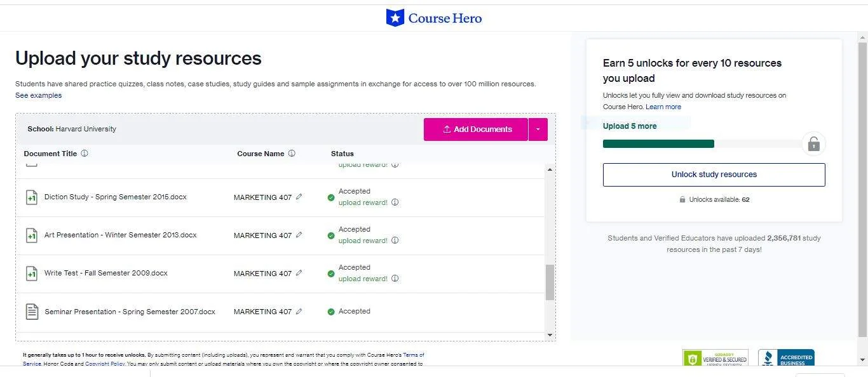Click the padlock icon beside progress bar
Screen dimensions: 868x377
coord(813,144)
